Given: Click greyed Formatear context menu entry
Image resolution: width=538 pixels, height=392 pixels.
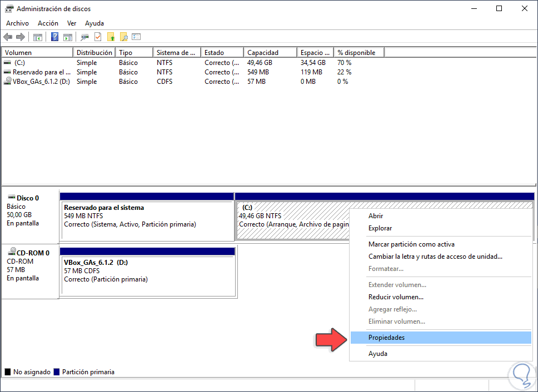Looking at the screenshot, I should tap(441, 269).
